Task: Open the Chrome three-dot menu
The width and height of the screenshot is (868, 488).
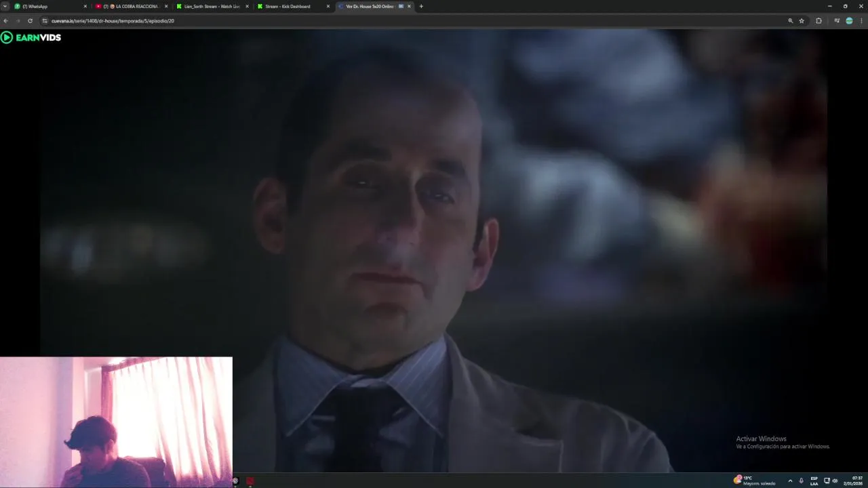Action: pyautogui.click(x=861, y=21)
